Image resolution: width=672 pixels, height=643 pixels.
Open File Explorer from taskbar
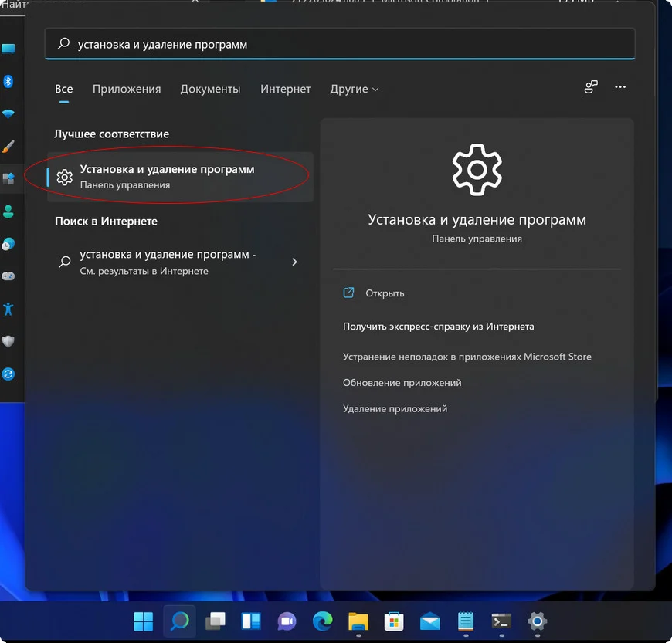pyautogui.click(x=358, y=621)
